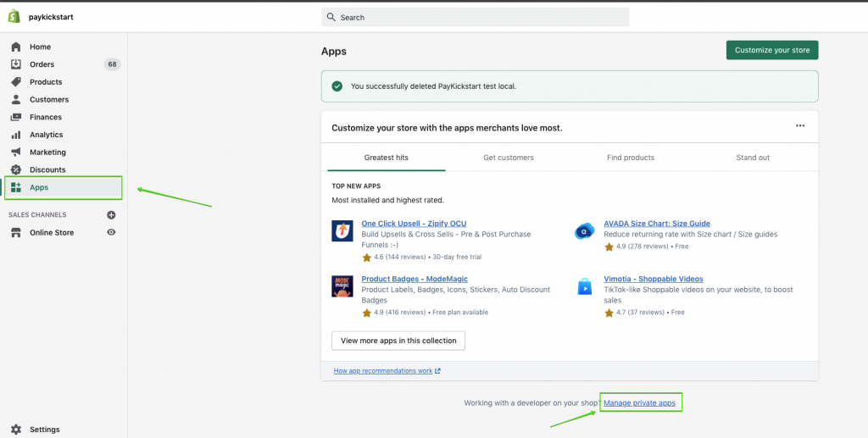Open the Home sidebar item

40,47
